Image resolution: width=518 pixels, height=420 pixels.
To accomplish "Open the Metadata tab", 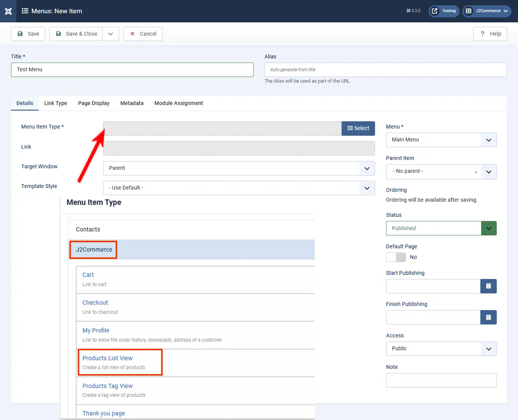I will click(132, 103).
